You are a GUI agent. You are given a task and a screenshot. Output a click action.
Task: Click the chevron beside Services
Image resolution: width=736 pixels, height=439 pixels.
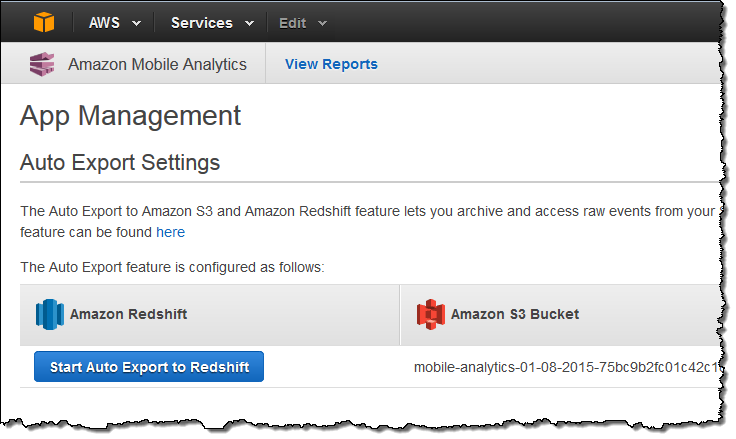click(x=249, y=23)
